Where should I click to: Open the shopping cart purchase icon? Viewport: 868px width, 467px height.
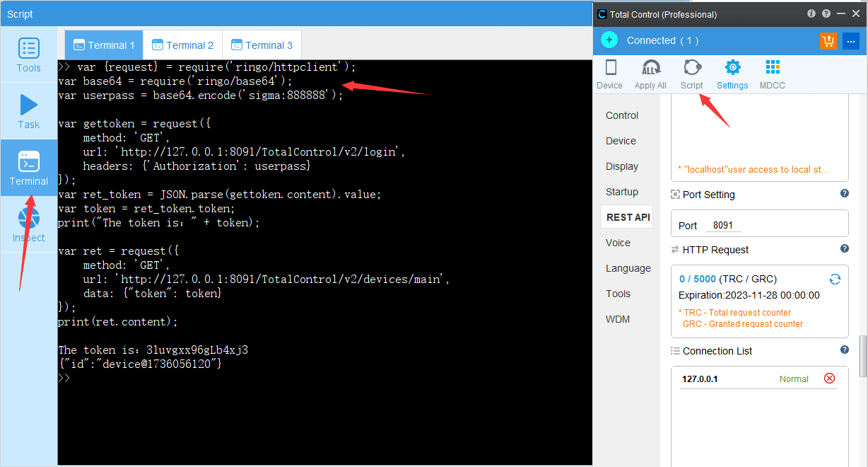click(x=828, y=41)
